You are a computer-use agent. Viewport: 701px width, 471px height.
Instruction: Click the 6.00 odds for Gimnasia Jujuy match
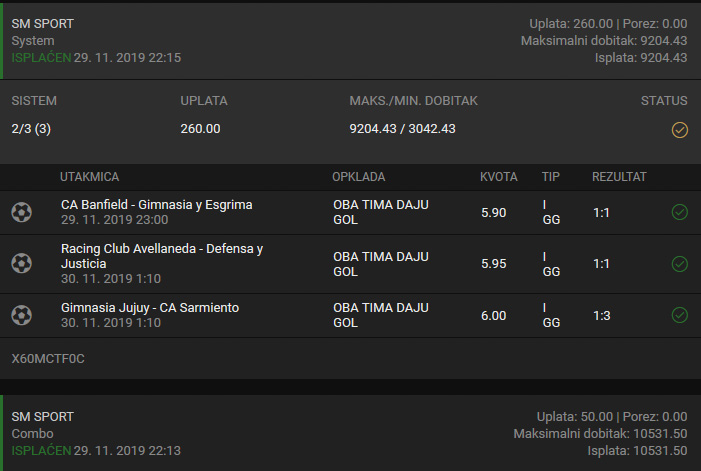click(x=494, y=316)
